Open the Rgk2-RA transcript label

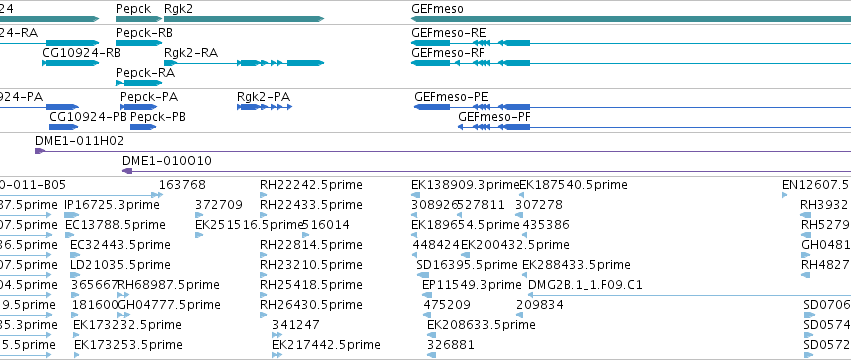[191, 53]
